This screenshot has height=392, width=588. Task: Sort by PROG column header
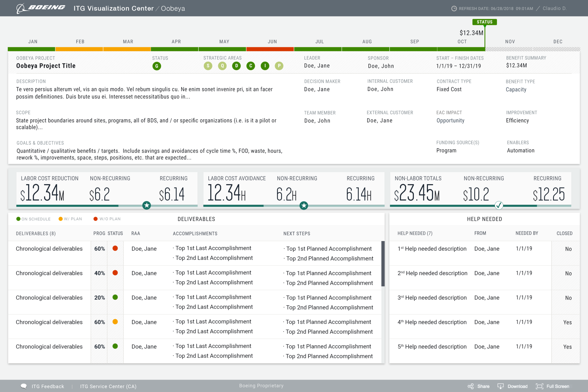[99, 233]
